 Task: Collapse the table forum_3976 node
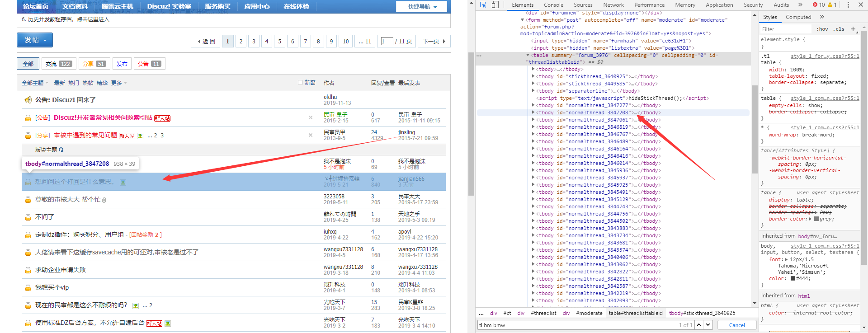pos(528,55)
